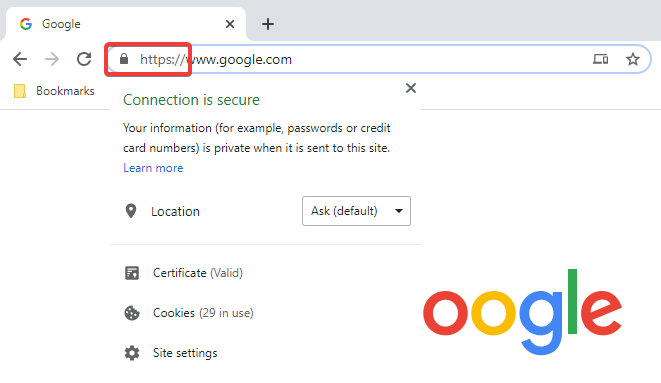Click the forward navigation arrow
Image resolution: width=661 pixels, height=383 pixels.
coord(52,59)
